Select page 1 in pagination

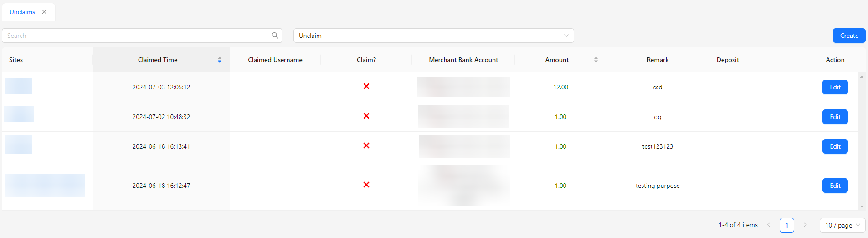(x=786, y=225)
